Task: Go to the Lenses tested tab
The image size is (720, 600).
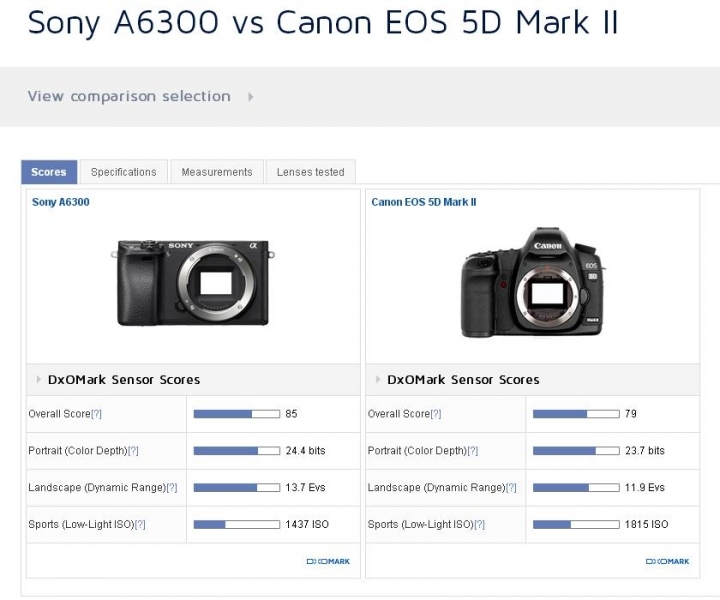Action: click(x=310, y=172)
